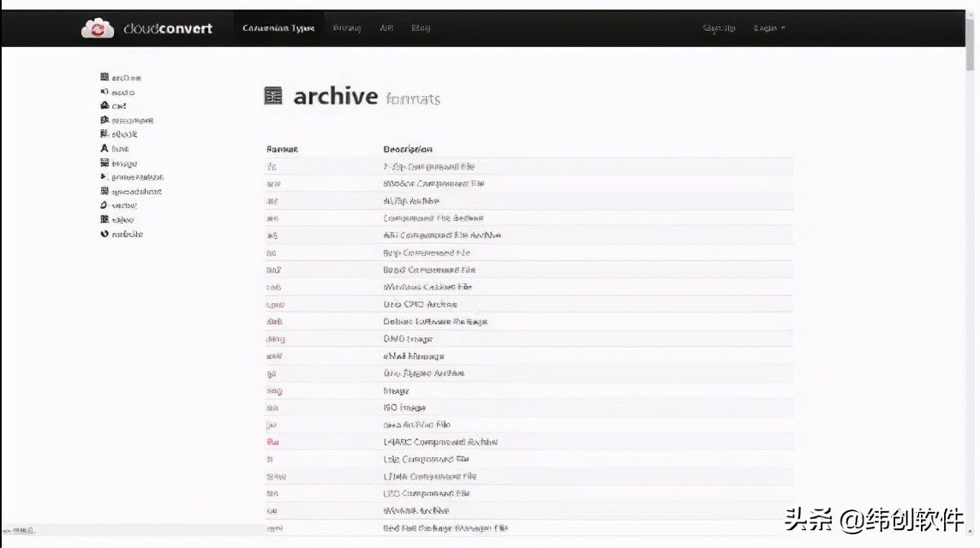Viewport: 980px width, 548px height.
Task: Choose the vector icon in sidebar
Action: tap(105, 205)
